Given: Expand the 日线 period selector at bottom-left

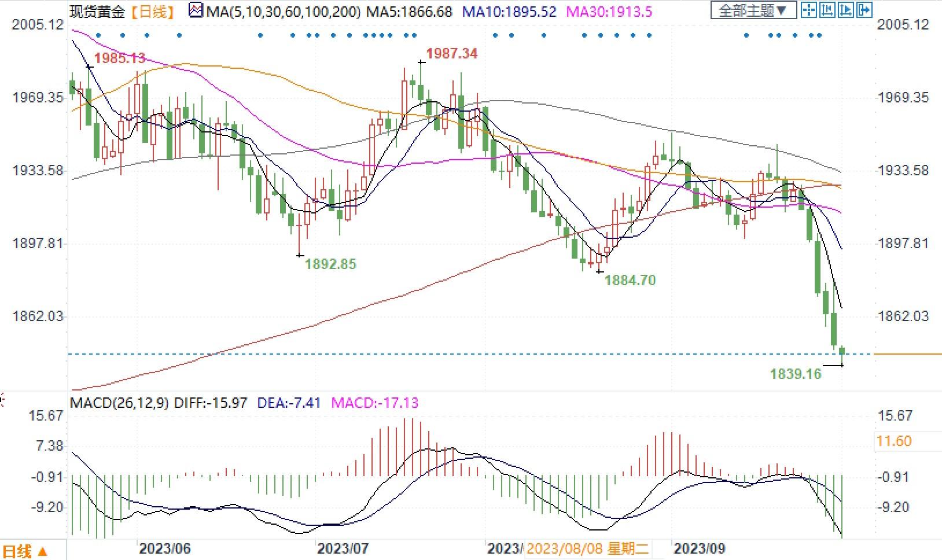Looking at the screenshot, I should pyautogui.click(x=25, y=551).
